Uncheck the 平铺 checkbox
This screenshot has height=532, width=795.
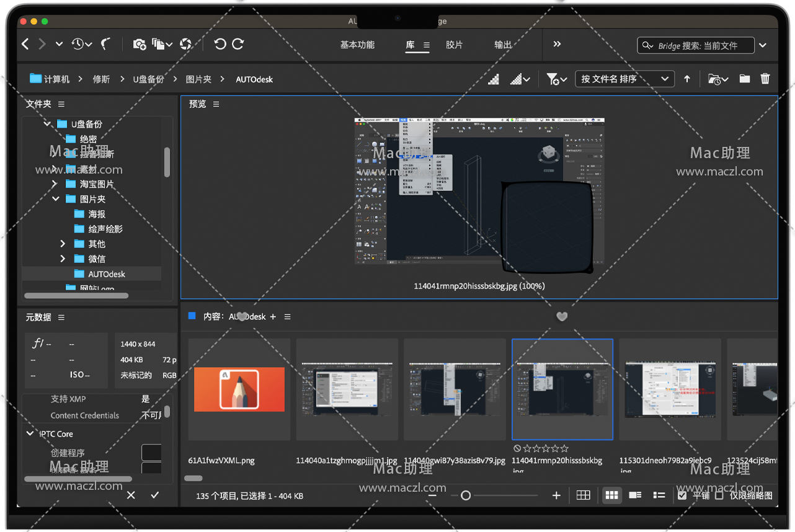click(x=682, y=495)
